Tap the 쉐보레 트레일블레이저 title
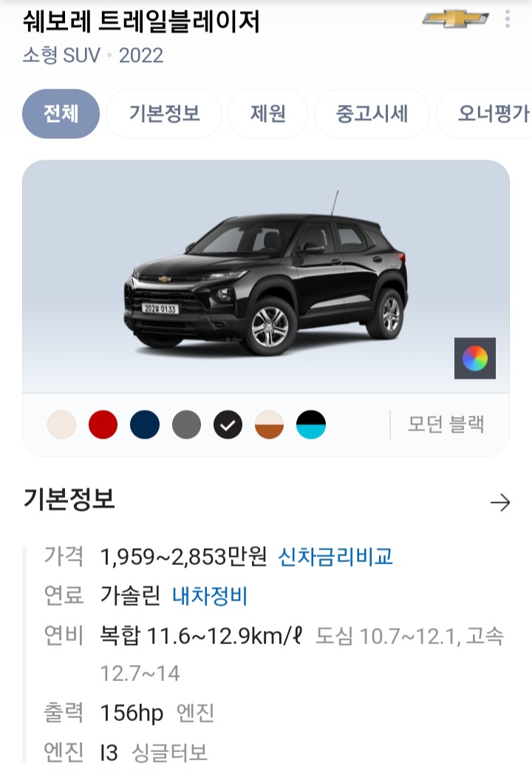 click(x=141, y=21)
